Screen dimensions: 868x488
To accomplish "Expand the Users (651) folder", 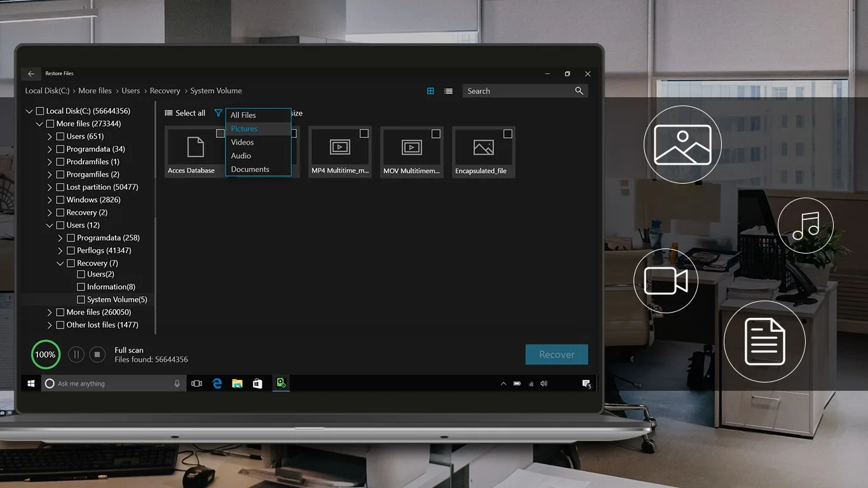I will tap(50, 137).
